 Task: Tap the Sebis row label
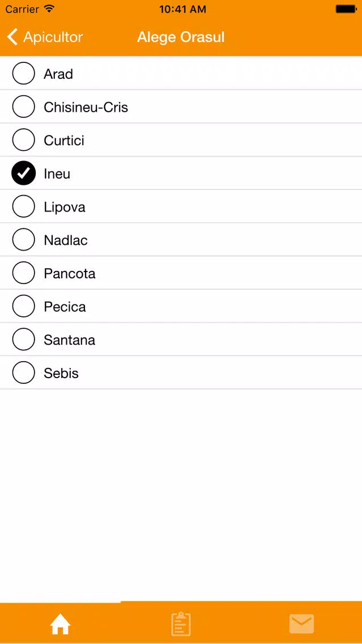(61, 374)
